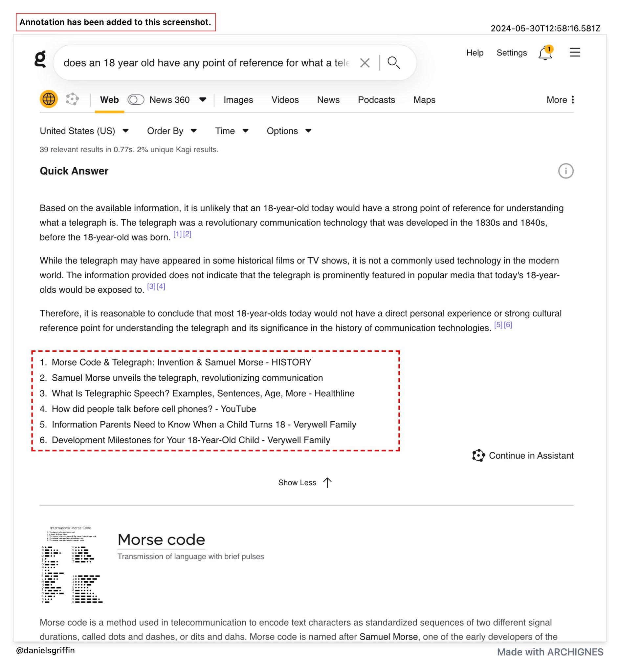Switch to the News tab

pyautogui.click(x=328, y=100)
